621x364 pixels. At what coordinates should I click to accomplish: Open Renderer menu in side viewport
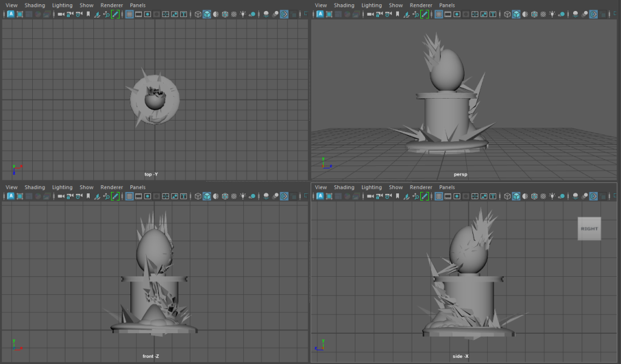pyautogui.click(x=421, y=188)
